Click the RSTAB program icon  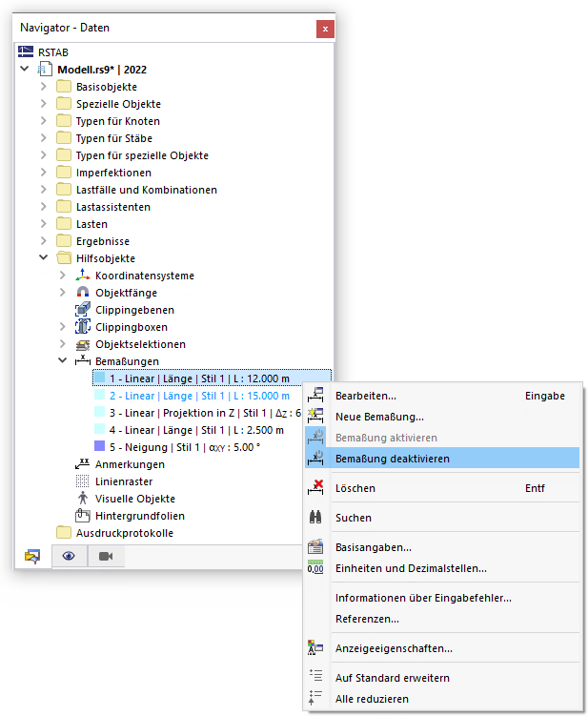(x=26, y=51)
